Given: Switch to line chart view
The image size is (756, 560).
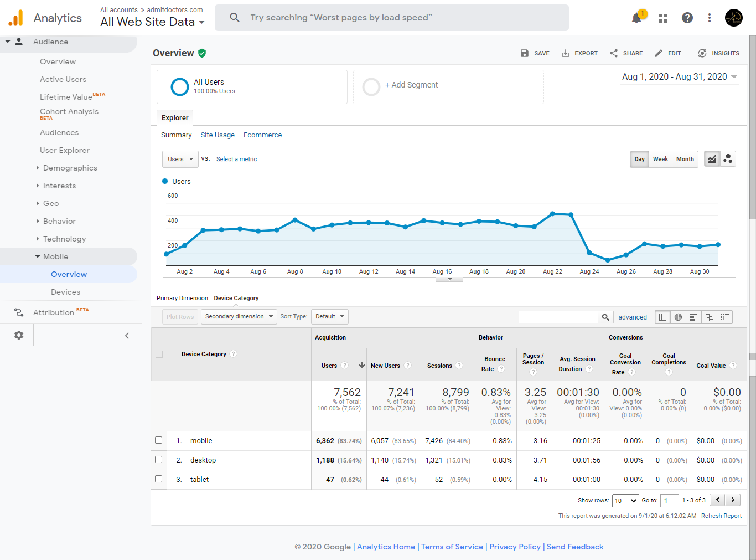Looking at the screenshot, I should 712,159.
